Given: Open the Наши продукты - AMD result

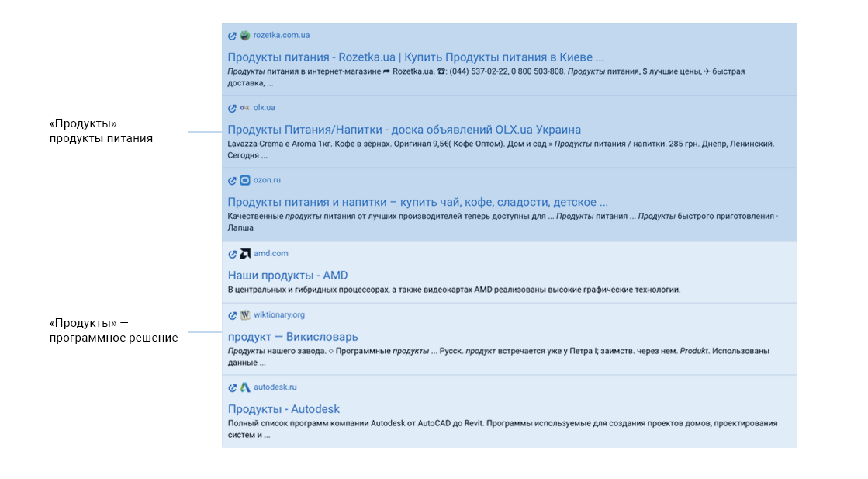Looking at the screenshot, I should [288, 276].
